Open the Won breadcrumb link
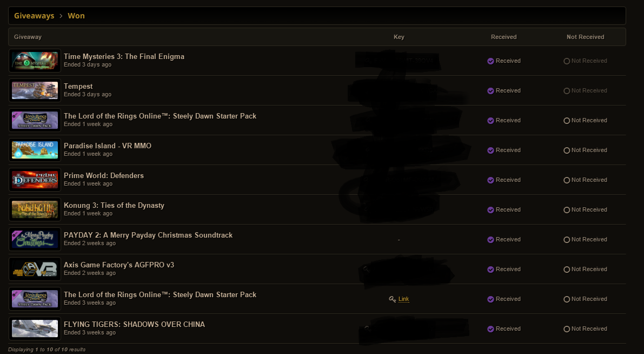The height and width of the screenshot is (354, 644). [x=76, y=16]
